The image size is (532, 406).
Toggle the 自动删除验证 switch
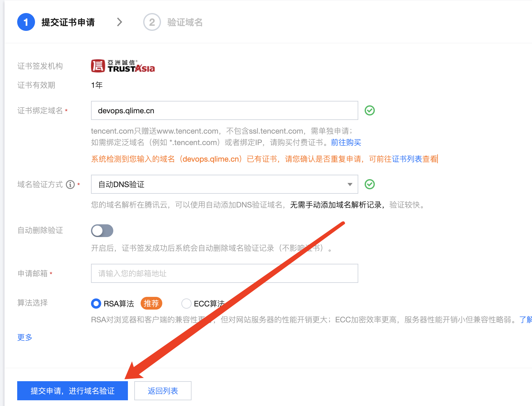tap(102, 231)
